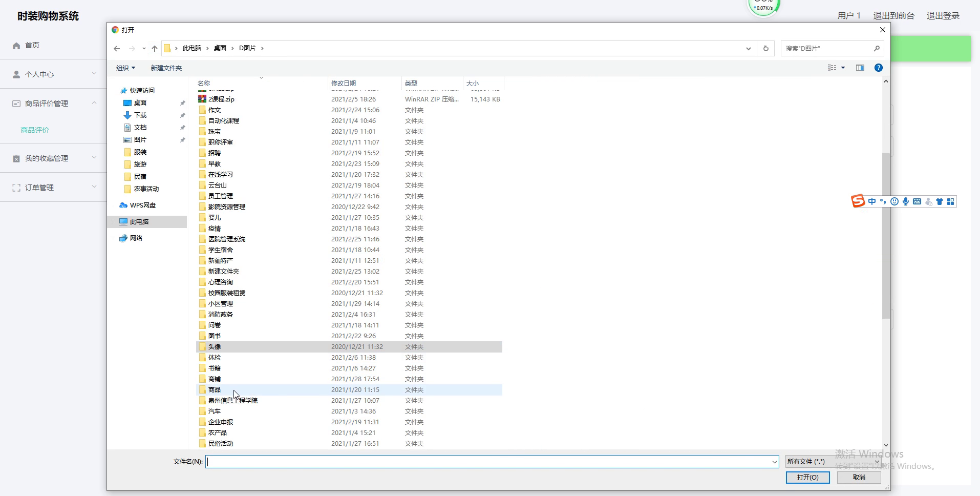Select the 校园服装租赁 folder
The width and height of the screenshot is (980, 496).
349,293
